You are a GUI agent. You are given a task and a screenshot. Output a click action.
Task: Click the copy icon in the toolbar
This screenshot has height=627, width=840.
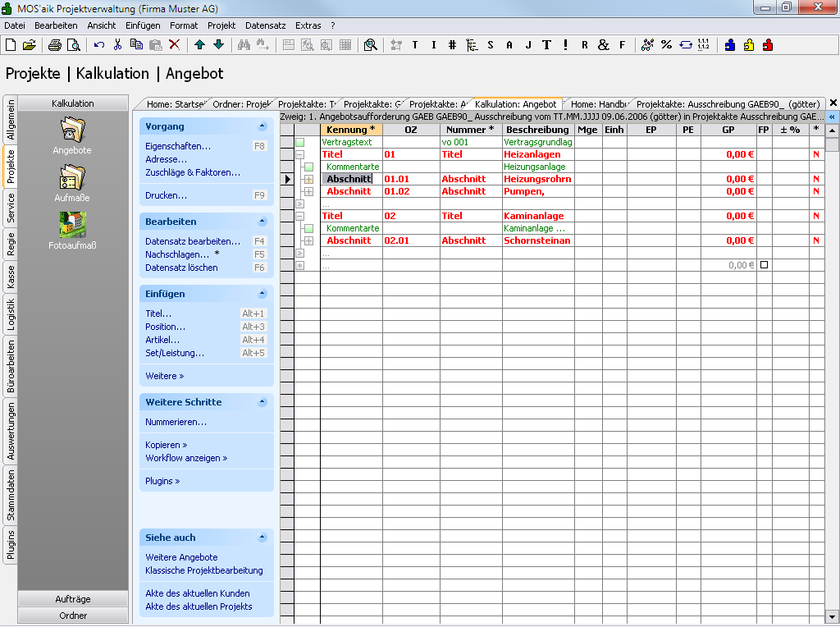click(137, 45)
